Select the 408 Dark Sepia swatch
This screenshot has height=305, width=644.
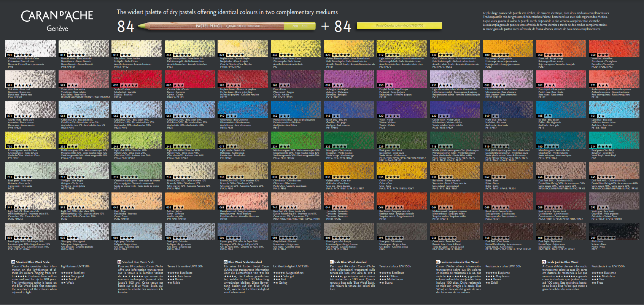coord(561,231)
